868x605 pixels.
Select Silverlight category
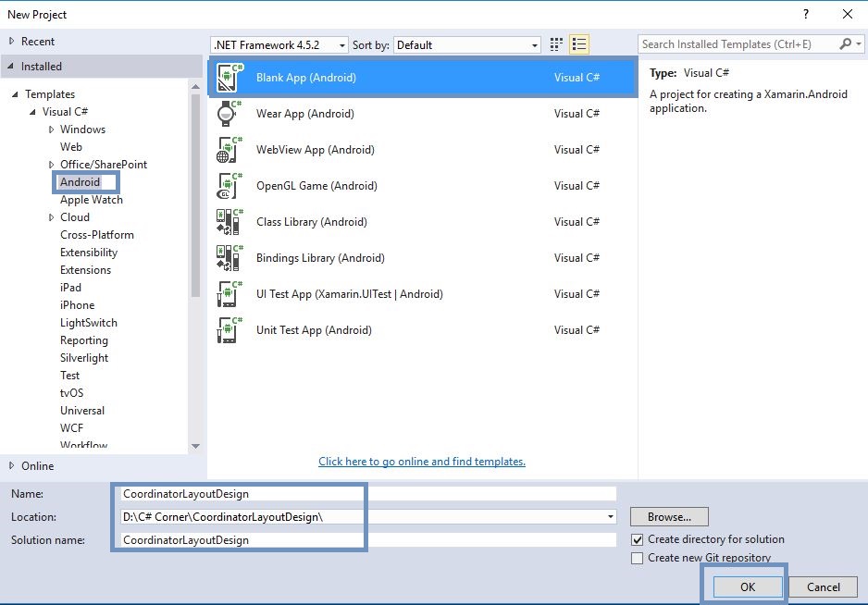[84, 358]
